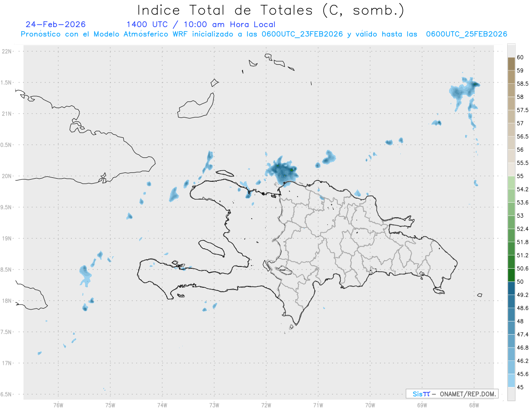The height and width of the screenshot is (411, 532).
Task: Pick the pale green swatch between 54.2 and 55
Action: pyautogui.click(x=511, y=183)
